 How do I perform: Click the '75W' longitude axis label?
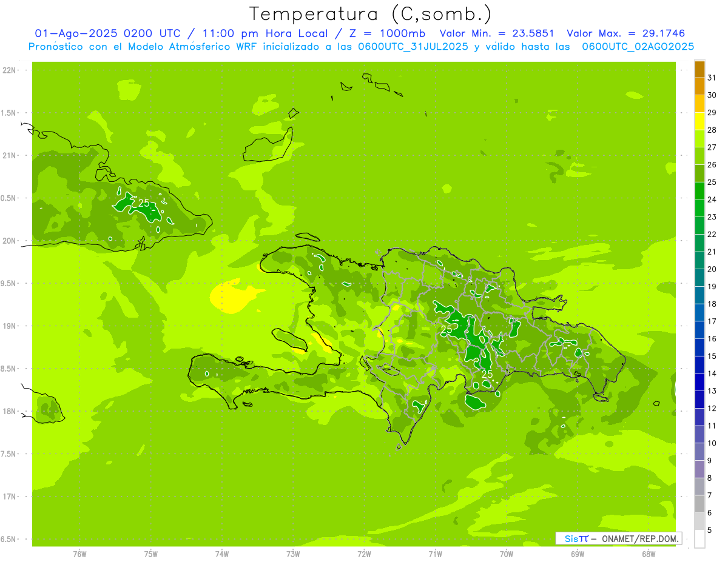pos(150,554)
